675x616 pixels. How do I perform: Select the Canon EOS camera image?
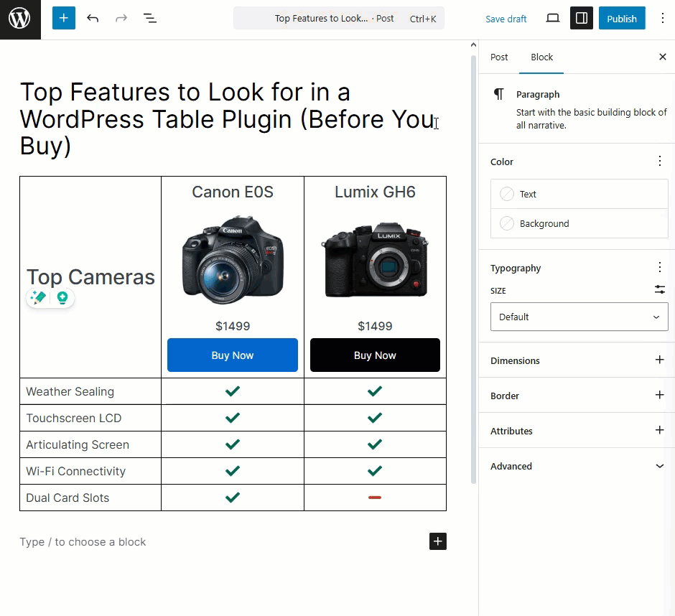tap(233, 260)
